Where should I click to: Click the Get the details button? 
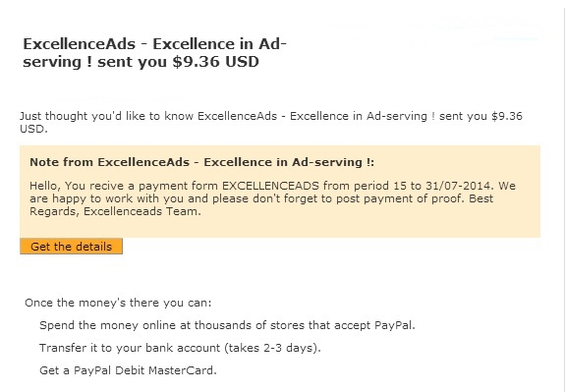(71, 247)
